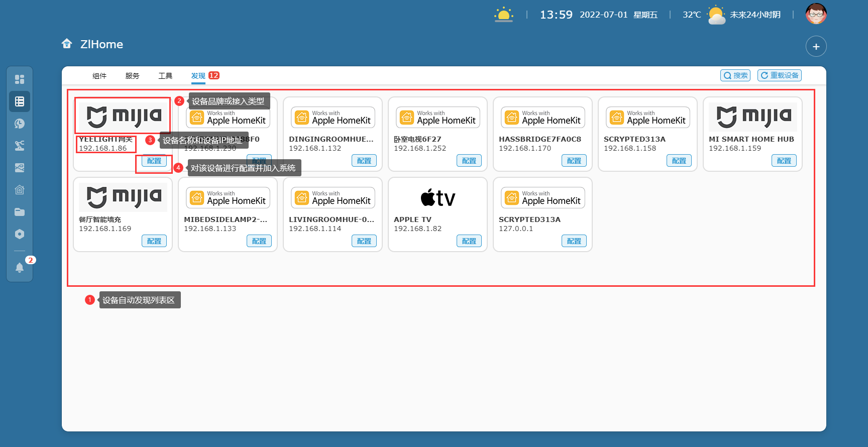Click the sun weather icon in top bar
Screen dimensions: 868x447
[x=504, y=15]
